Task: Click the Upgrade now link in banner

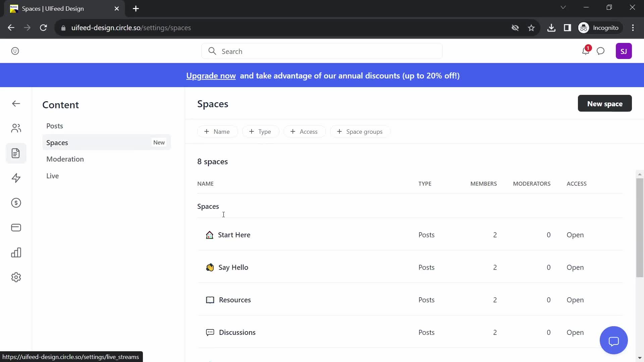Action: (211, 75)
